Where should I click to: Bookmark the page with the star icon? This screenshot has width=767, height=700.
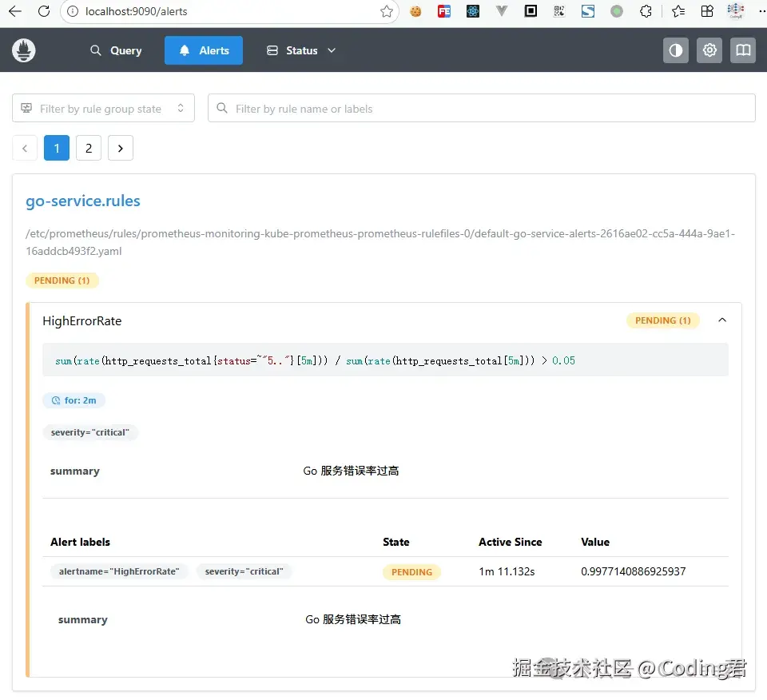pyautogui.click(x=387, y=11)
